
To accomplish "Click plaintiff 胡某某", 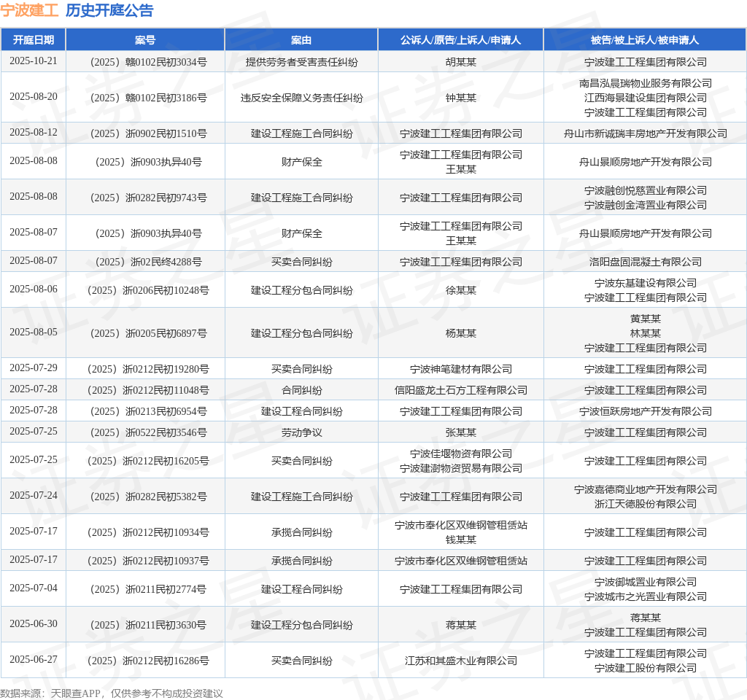I will 461,62.
